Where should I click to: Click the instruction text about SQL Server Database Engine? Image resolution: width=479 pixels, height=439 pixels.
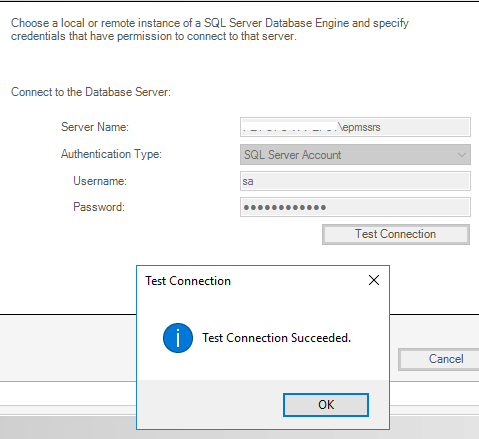tap(210, 29)
